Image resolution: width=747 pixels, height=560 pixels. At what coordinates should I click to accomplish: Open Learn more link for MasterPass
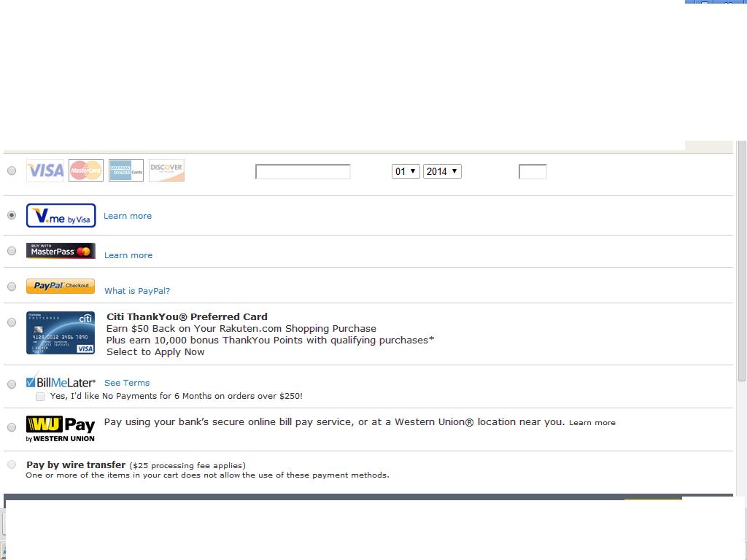128,255
